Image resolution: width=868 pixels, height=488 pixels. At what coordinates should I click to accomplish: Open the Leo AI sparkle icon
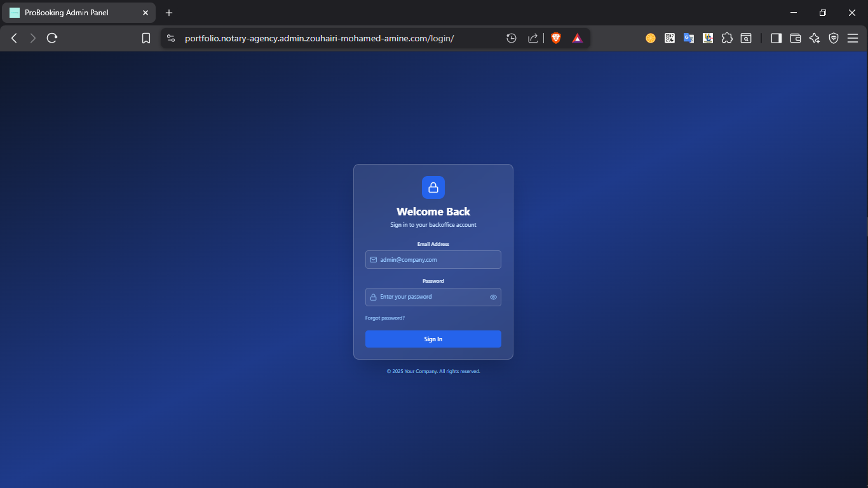[x=814, y=38]
